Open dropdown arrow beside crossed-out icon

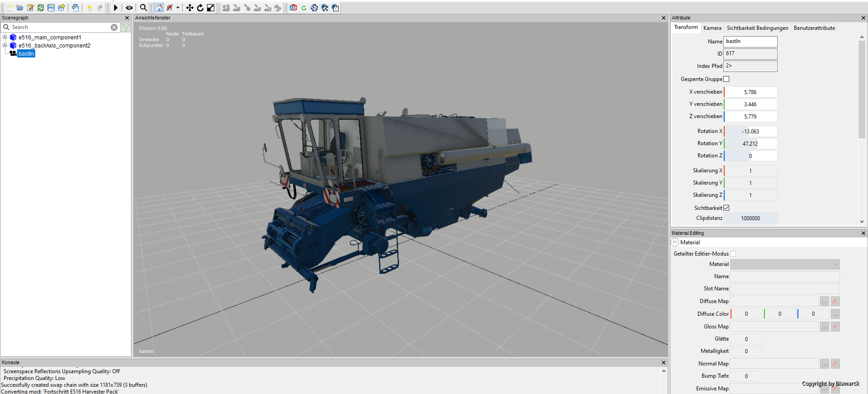tap(178, 8)
